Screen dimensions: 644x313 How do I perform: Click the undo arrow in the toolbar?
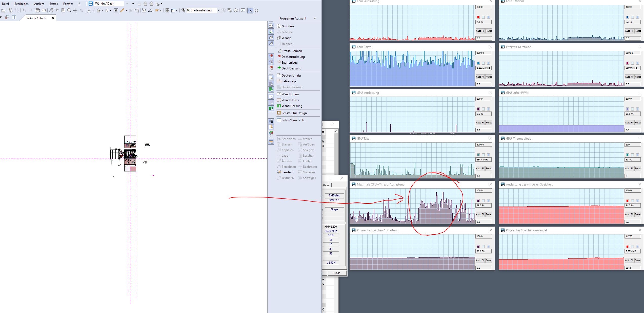click(24, 10)
